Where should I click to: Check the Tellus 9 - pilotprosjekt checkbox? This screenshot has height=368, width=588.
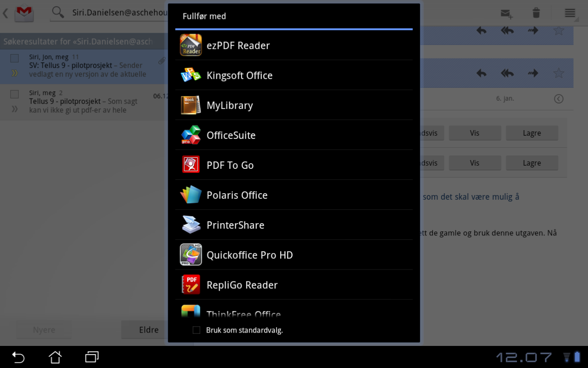point(15,94)
